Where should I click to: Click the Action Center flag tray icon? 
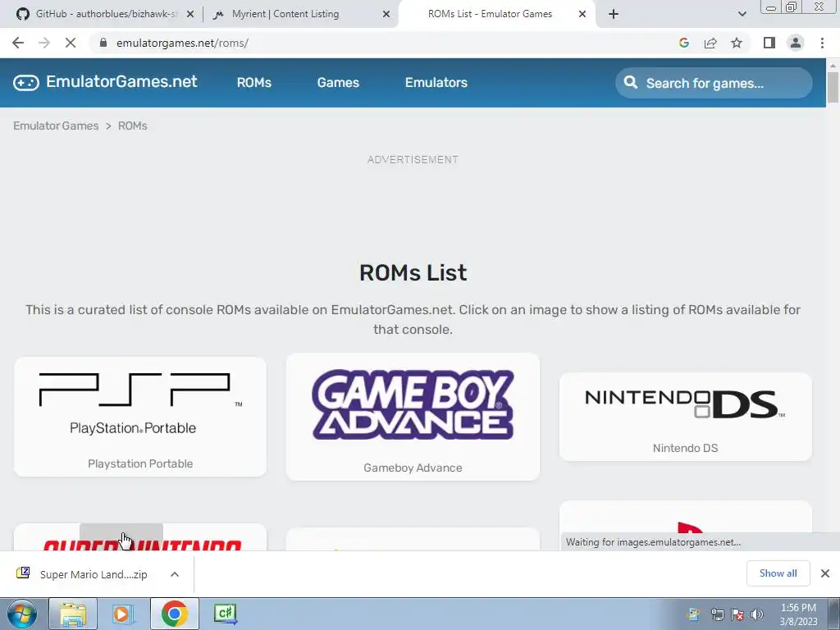(x=737, y=614)
